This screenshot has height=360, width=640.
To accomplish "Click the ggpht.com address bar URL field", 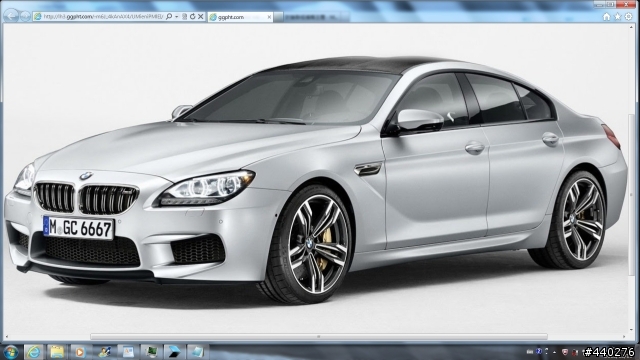I will point(103,17).
